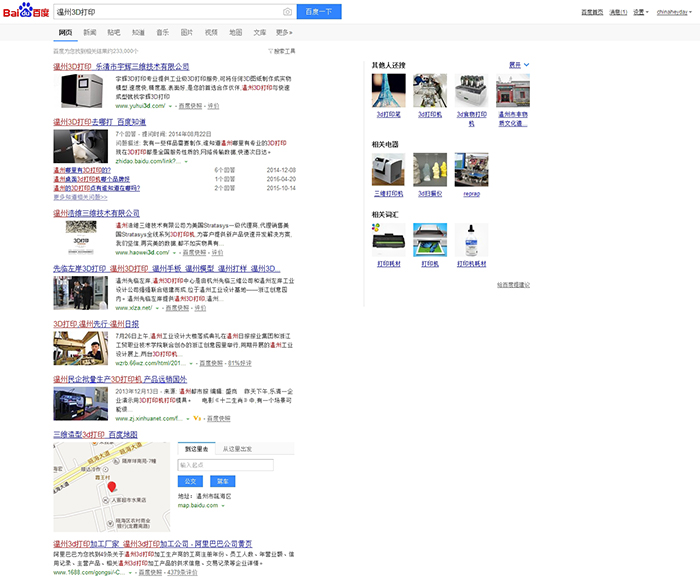Open question 温州哪里有3D打印的?
Viewport: 700px width, 578px height.
coord(82,170)
